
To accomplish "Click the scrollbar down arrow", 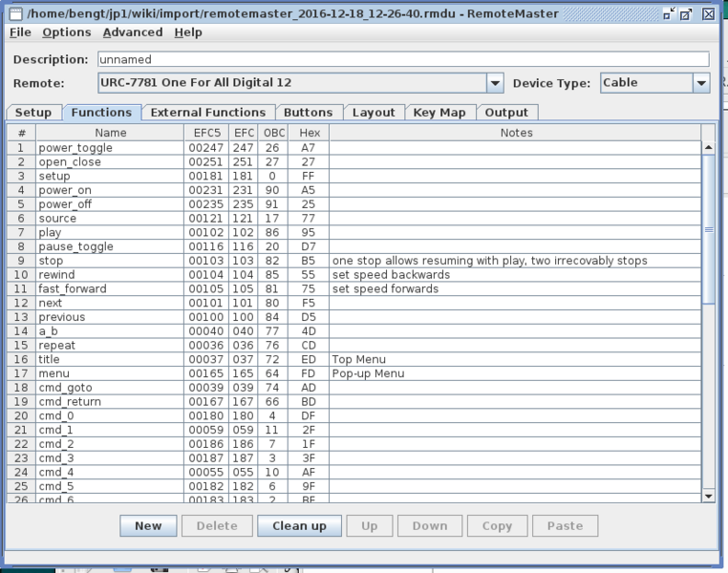I will 709,496.
